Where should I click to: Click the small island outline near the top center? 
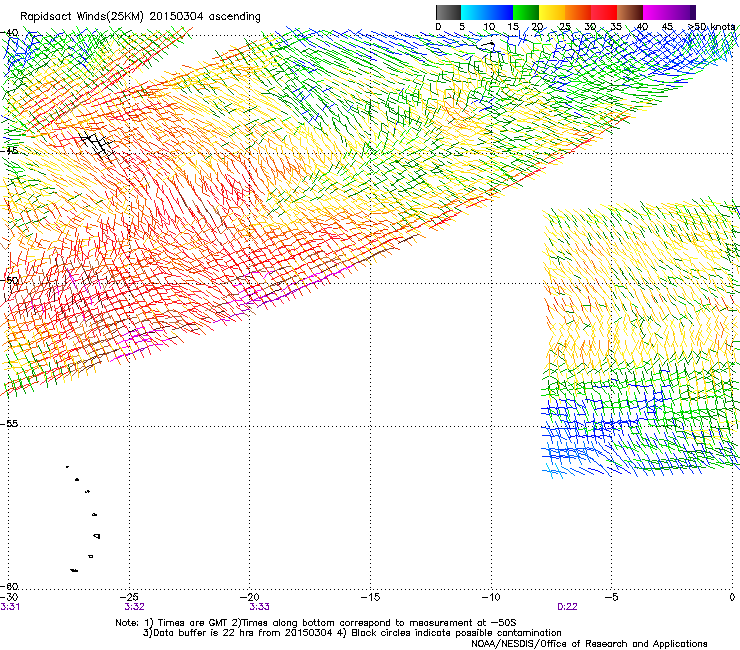point(487,45)
